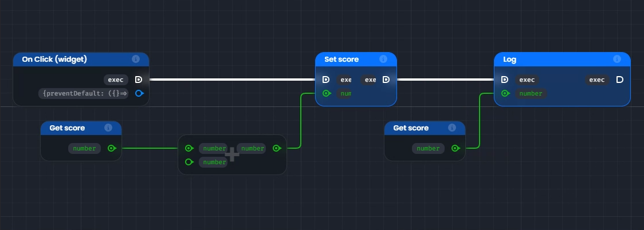Click the {preventDefault: ({}) label
Viewport: 644px width, 230px height.
(x=84, y=93)
